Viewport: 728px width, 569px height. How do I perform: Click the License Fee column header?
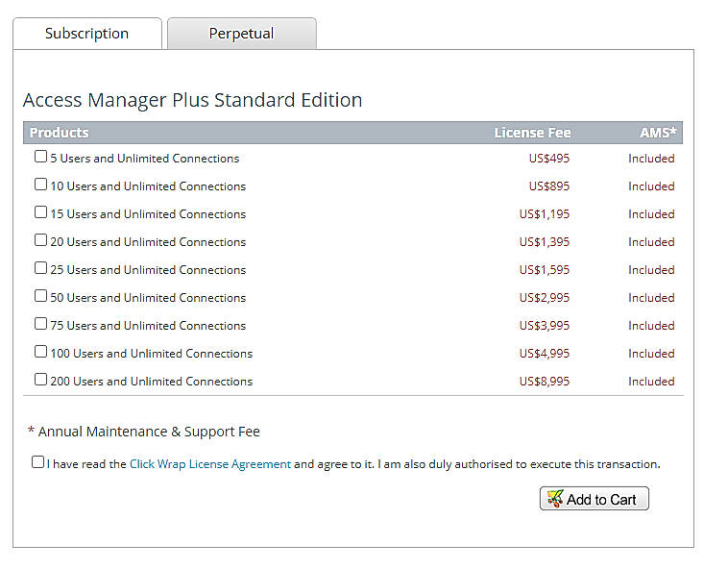[x=532, y=133]
